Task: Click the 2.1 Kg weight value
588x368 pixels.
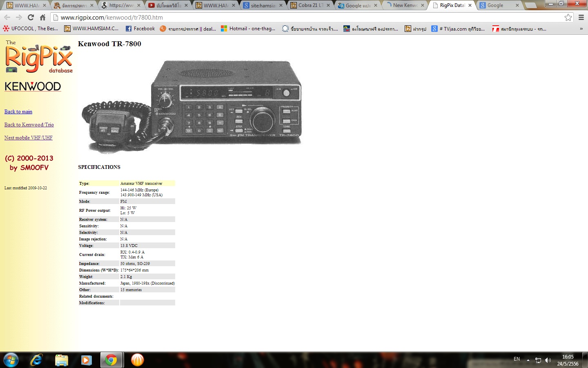Action: pos(126,277)
